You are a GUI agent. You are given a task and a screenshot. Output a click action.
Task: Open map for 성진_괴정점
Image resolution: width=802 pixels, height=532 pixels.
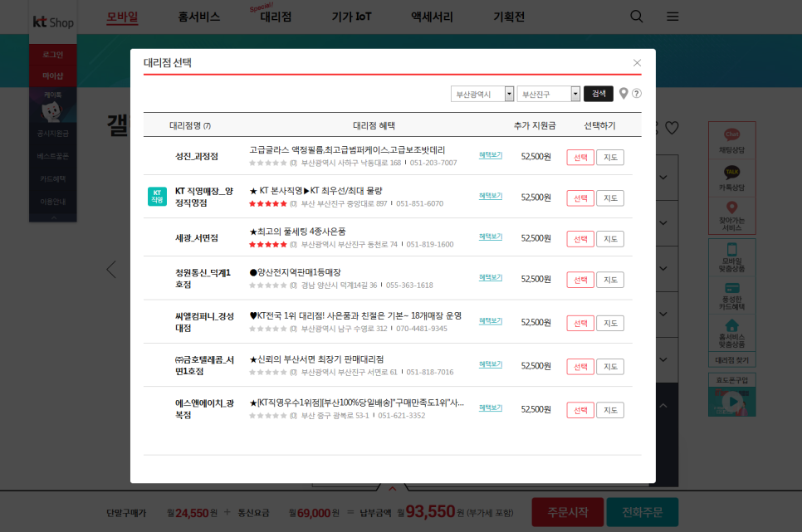(610, 157)
